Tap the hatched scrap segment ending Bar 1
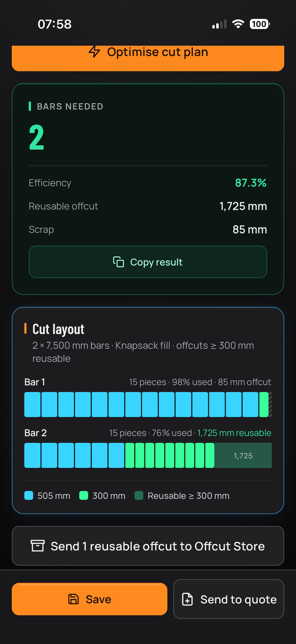This screenshot has height=644, width=296. (x=270, y=405)
